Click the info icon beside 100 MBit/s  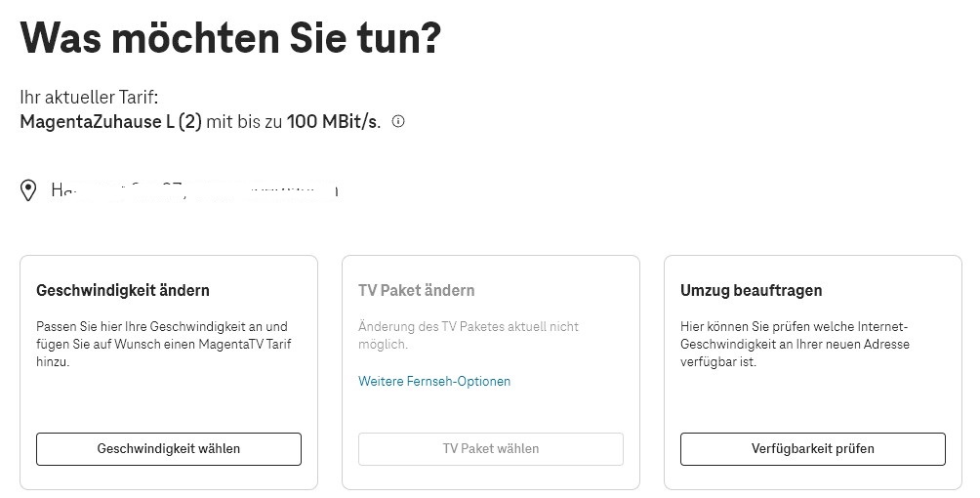(x=398, y=122)
